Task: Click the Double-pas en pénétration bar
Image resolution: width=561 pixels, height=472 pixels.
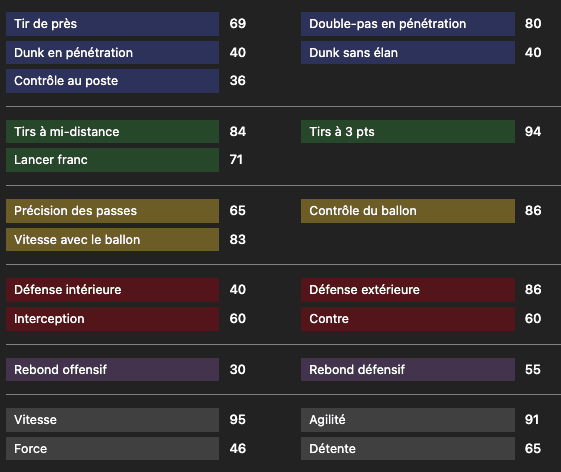Action: (x=408, y=24)
